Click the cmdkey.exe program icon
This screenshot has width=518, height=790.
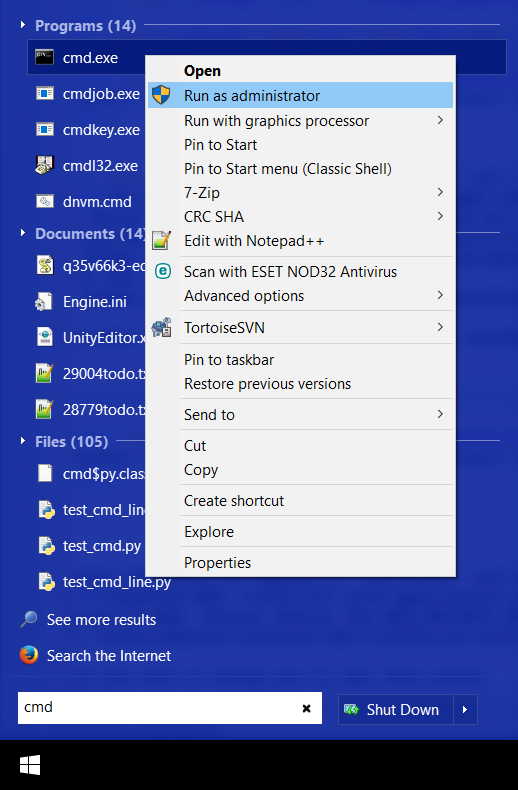[45, 129]
